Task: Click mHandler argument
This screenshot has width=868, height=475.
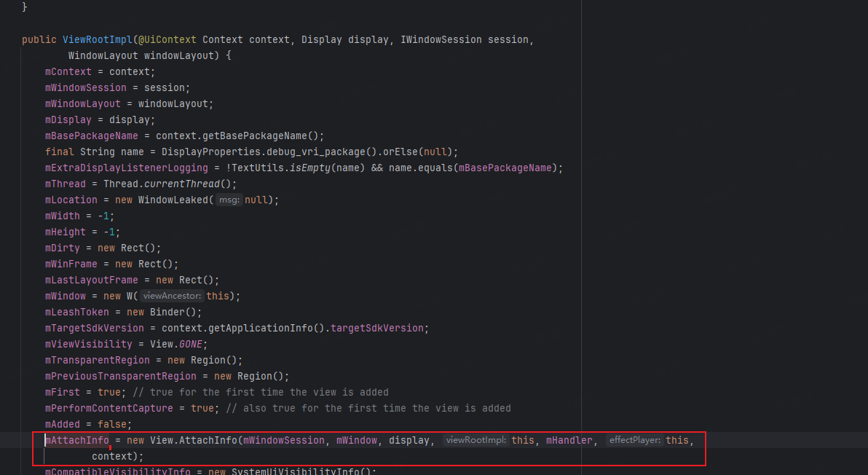Action: 569,441
